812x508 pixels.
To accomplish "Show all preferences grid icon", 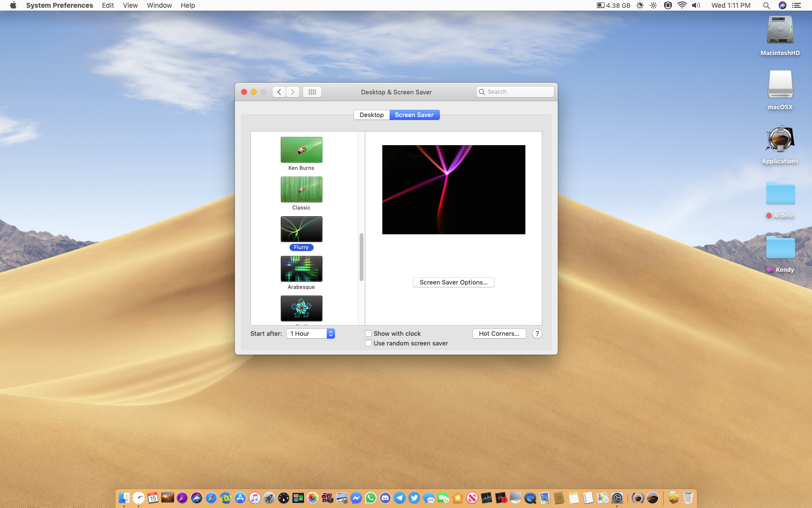I will [x=312, y=92].
